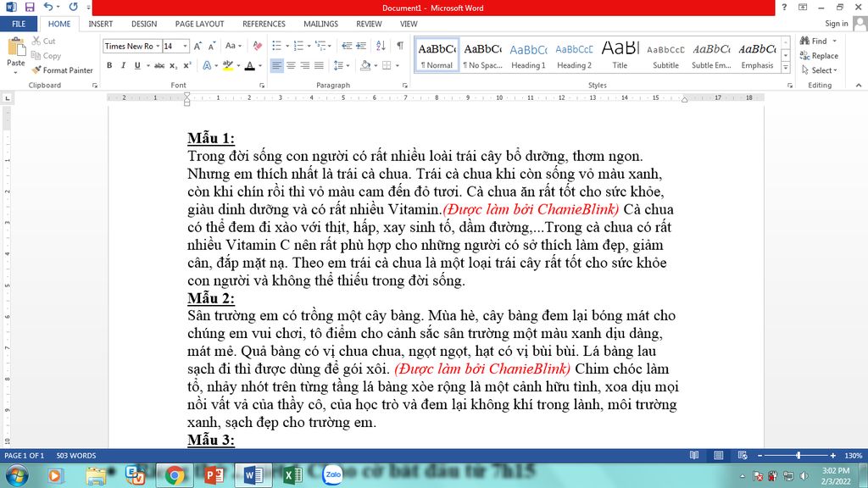Open the font size dropdown

pyautogui.click(x=185, y=46)
